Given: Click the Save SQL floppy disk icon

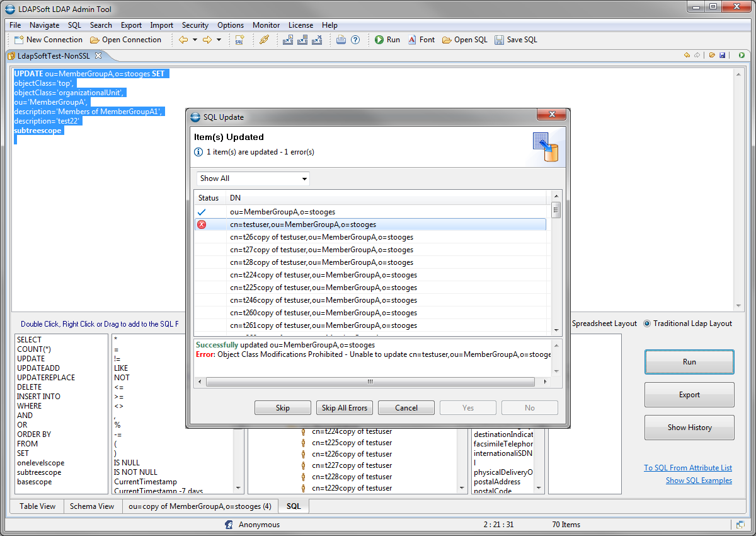Looking at the screenshot, I should [499, 40].
